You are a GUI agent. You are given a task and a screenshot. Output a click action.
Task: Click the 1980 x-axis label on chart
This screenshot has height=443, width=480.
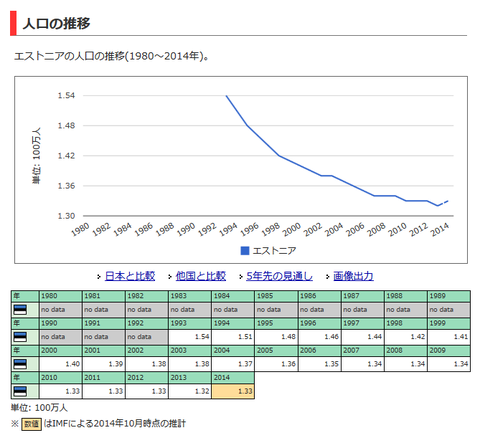coord(80,230)
